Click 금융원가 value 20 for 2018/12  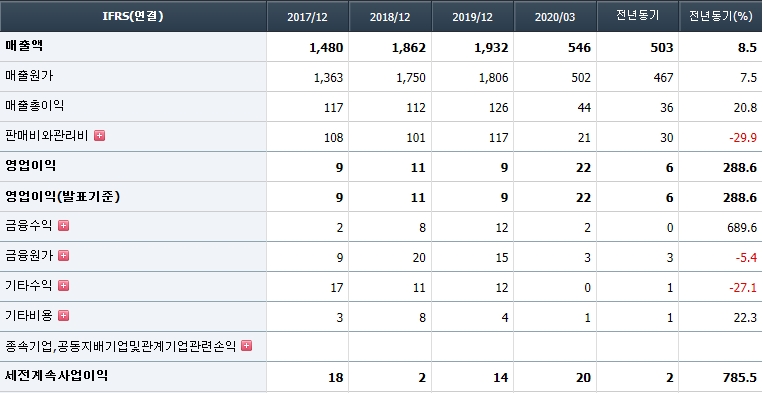tap(419, 258)
